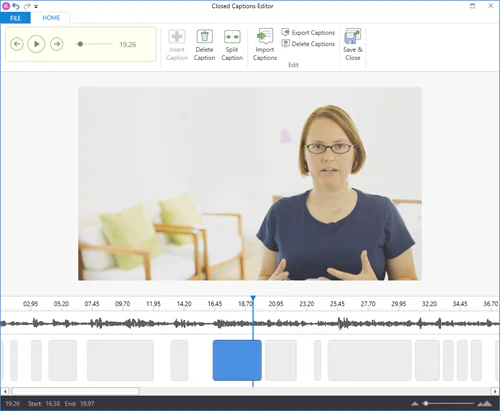Screen dimensions: 500x411
Task: Click the video preview frame
Action: (x=250, y=184)
